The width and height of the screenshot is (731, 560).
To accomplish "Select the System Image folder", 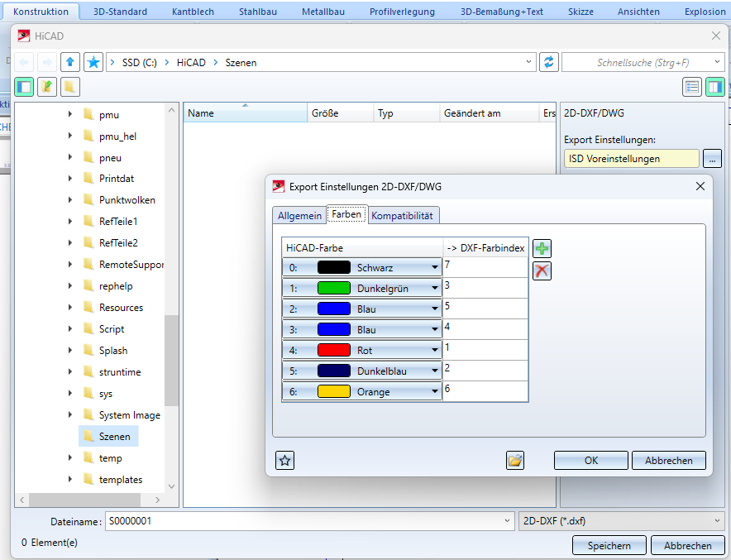I will tap(130, 415).
